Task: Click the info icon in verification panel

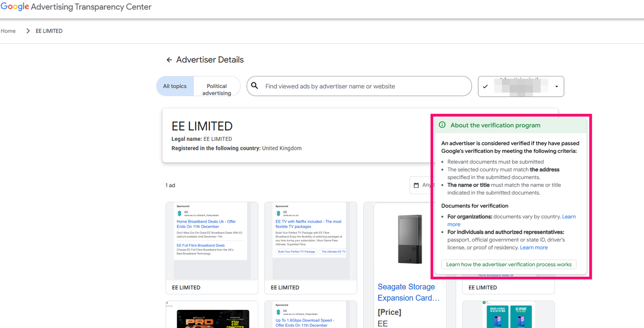Action: (x=442, y=125)
